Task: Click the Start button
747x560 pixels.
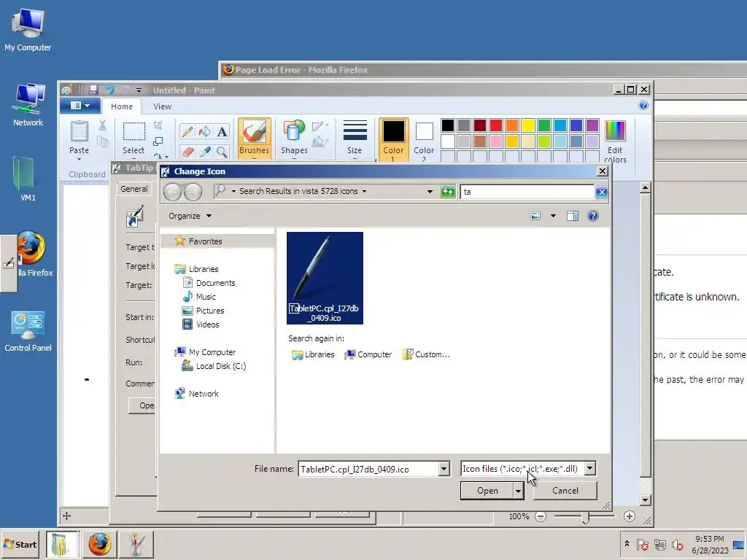Action: (x=20, y=544)
